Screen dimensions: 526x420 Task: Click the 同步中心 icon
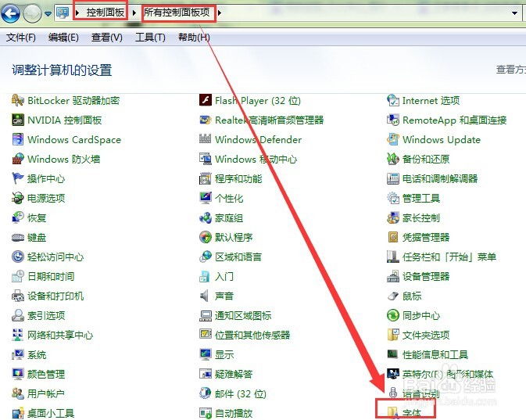coord(393,315)
